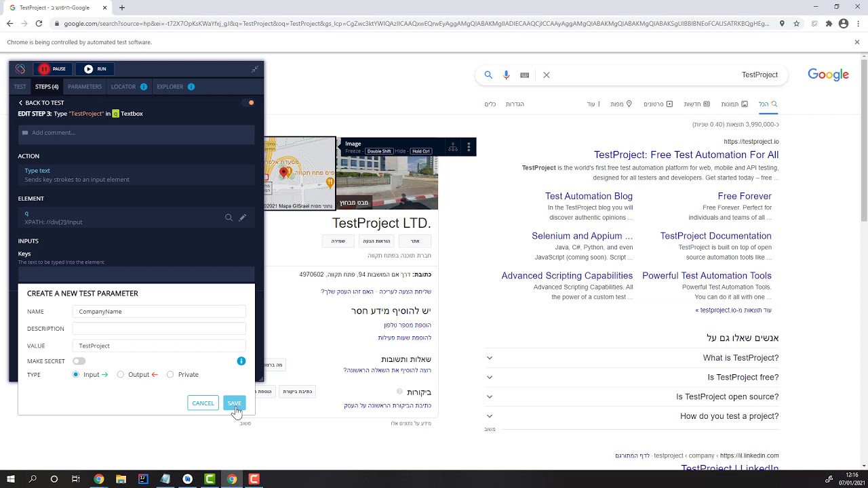Cancel the new test parameter
This screenshot has height=488, width=868.
(x=203, y=403)
